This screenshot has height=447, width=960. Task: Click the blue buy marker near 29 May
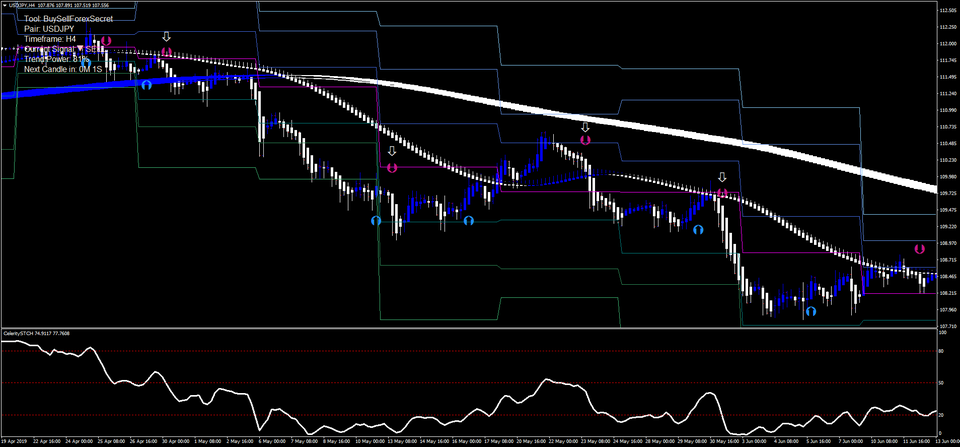(698, 230)
